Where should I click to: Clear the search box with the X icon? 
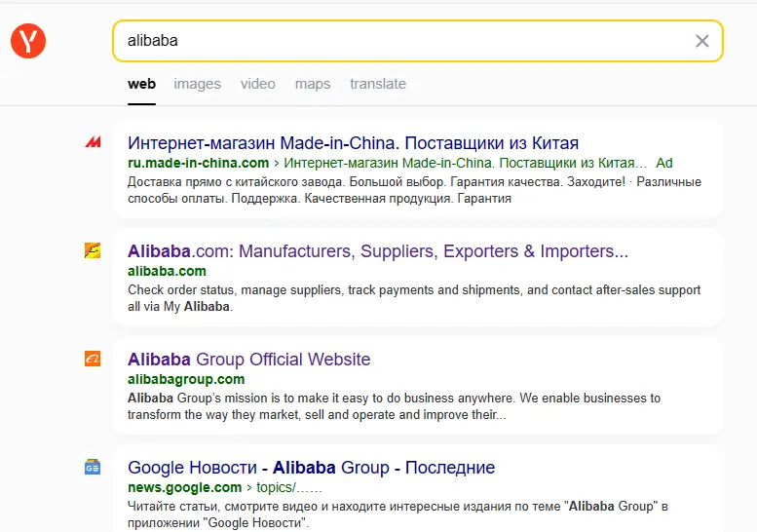coord(702,41)
